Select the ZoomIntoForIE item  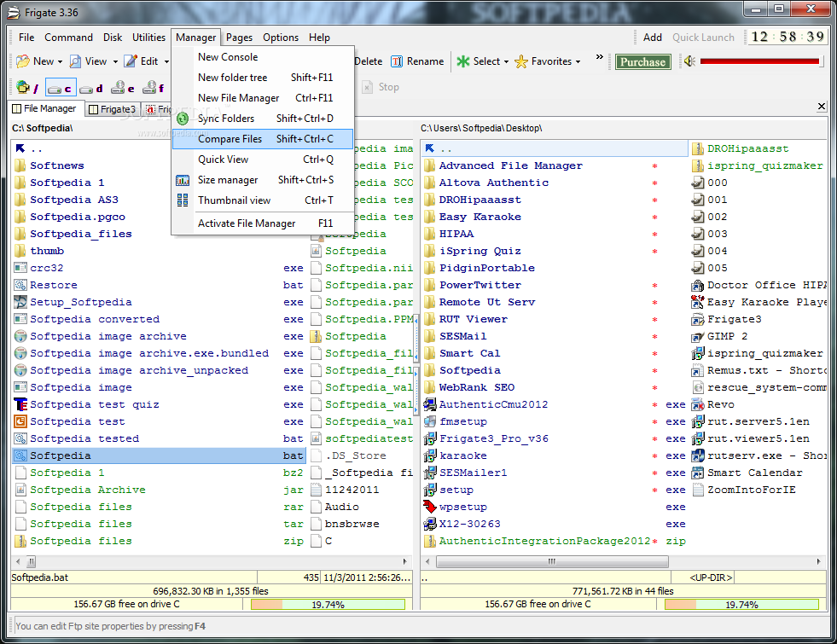pos(751,490)
